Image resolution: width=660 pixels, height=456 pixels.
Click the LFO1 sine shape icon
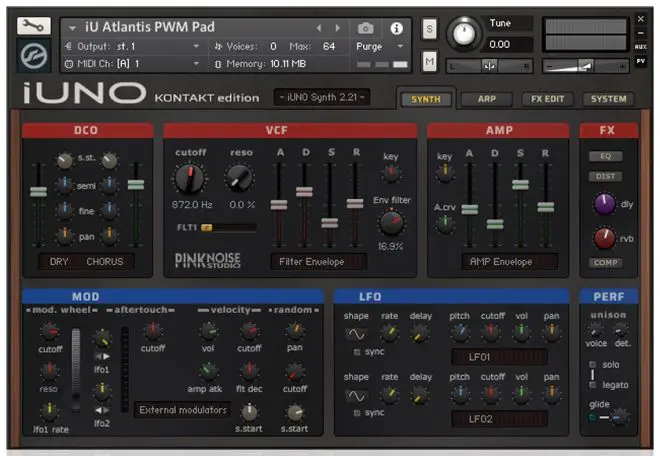[x=356, y=334]
